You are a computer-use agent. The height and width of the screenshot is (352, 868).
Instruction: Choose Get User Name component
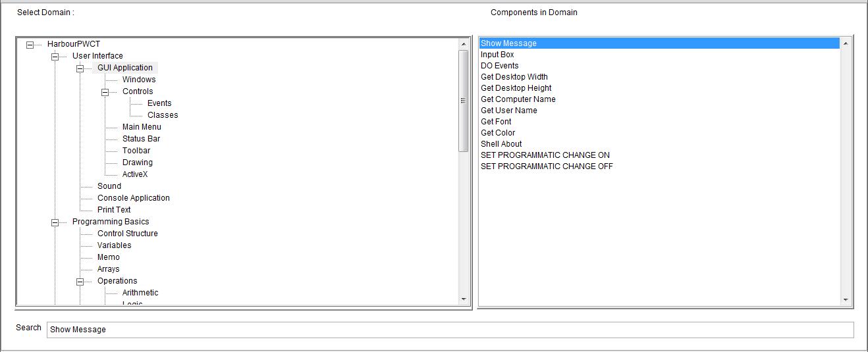click(659, 111)
